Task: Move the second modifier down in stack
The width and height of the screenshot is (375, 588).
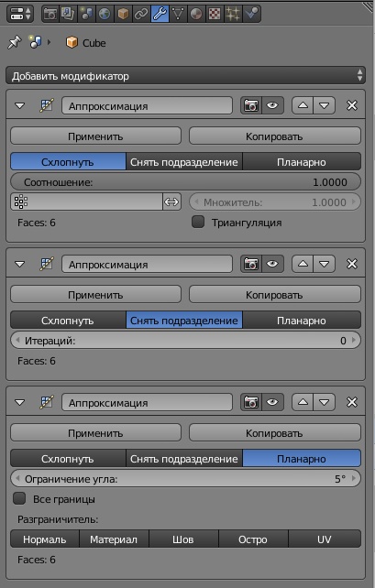Action: (325, 264)
